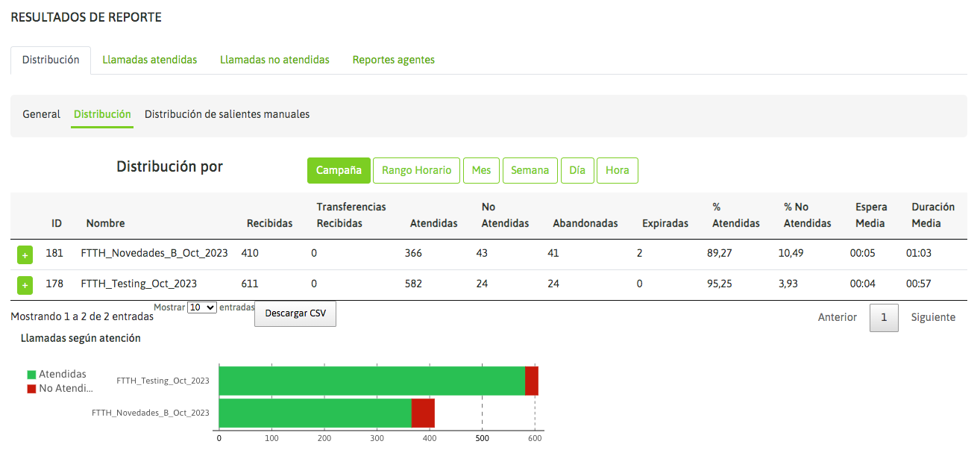Group distribution by Mes

pos(481,170)
